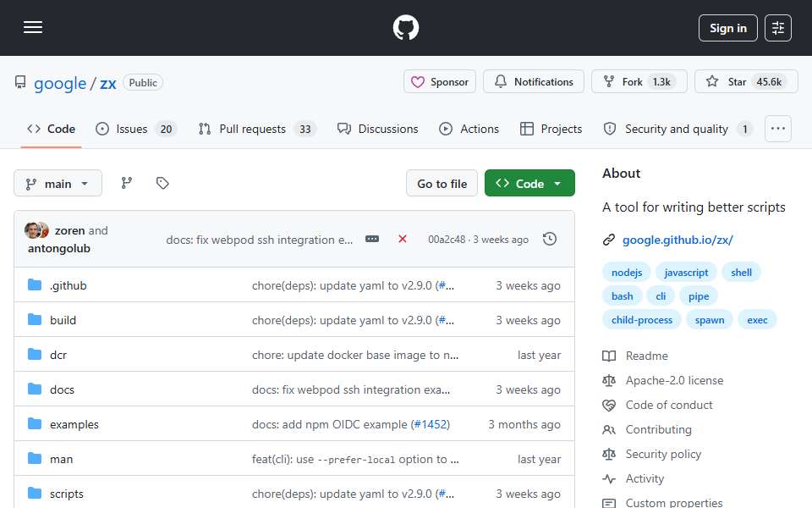Open the branches list icon
The image size is (812, 508).
click(x=126, y=183)
